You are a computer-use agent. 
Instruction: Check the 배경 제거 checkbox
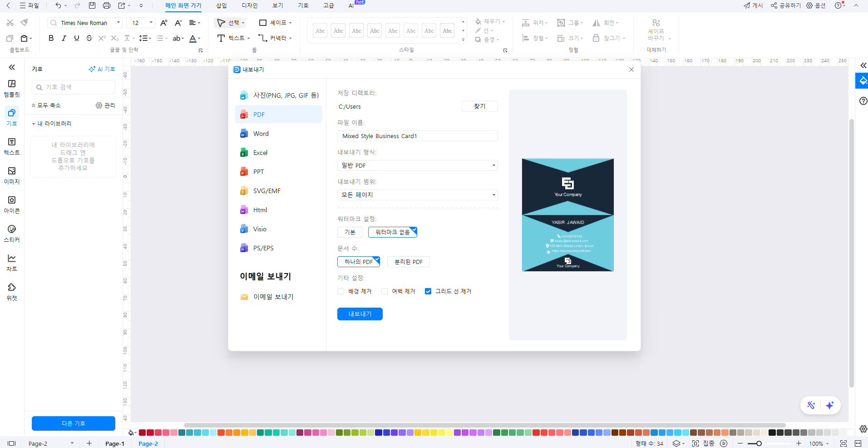click(x=341, y=291)
